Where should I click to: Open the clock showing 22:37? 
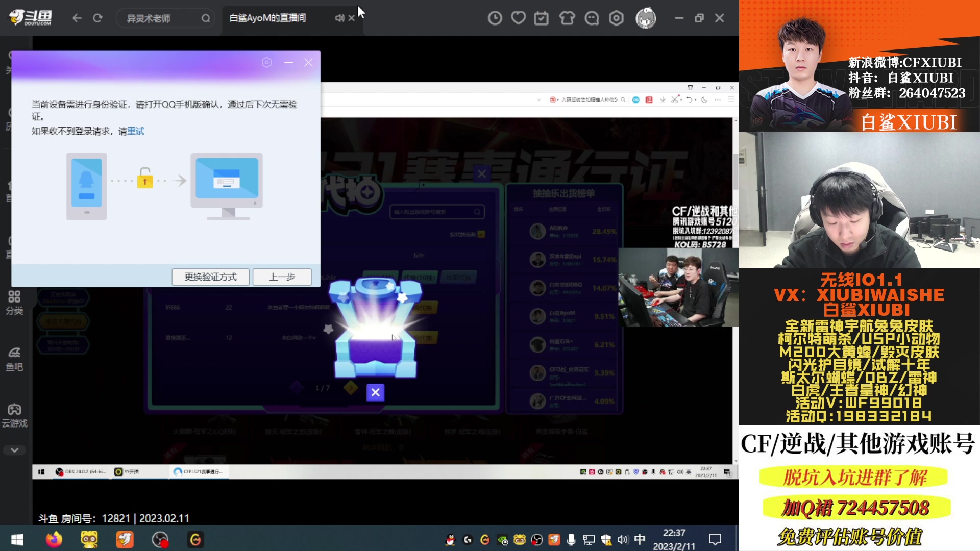674,539
